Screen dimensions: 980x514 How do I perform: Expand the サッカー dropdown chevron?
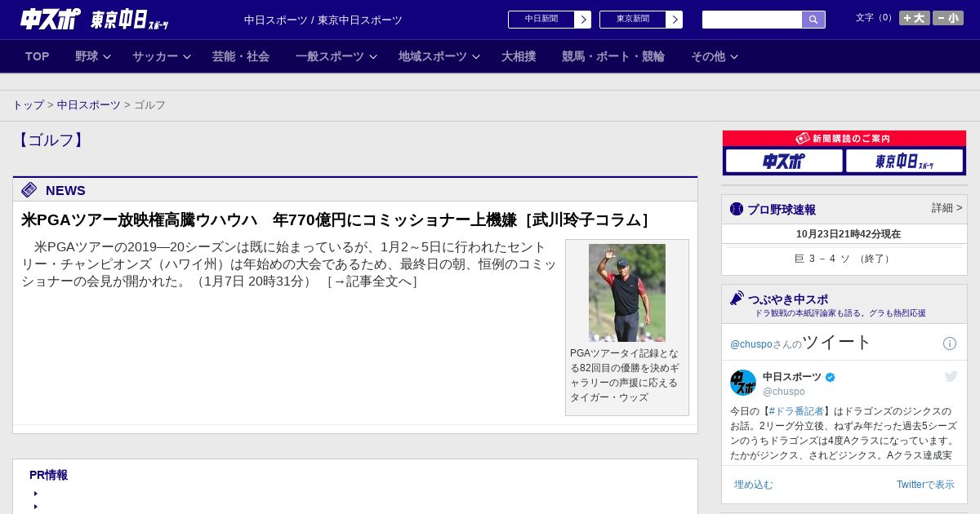click(x=187, y=57)
